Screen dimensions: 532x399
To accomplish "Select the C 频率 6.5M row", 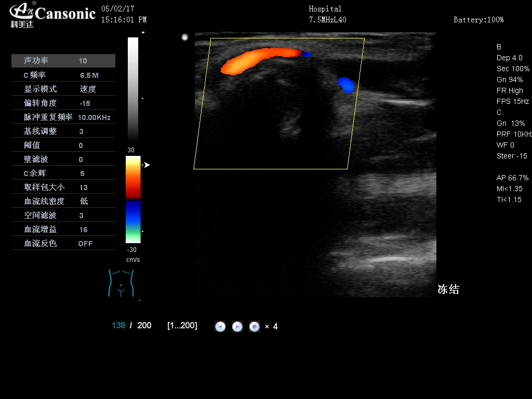I will 63,75.
